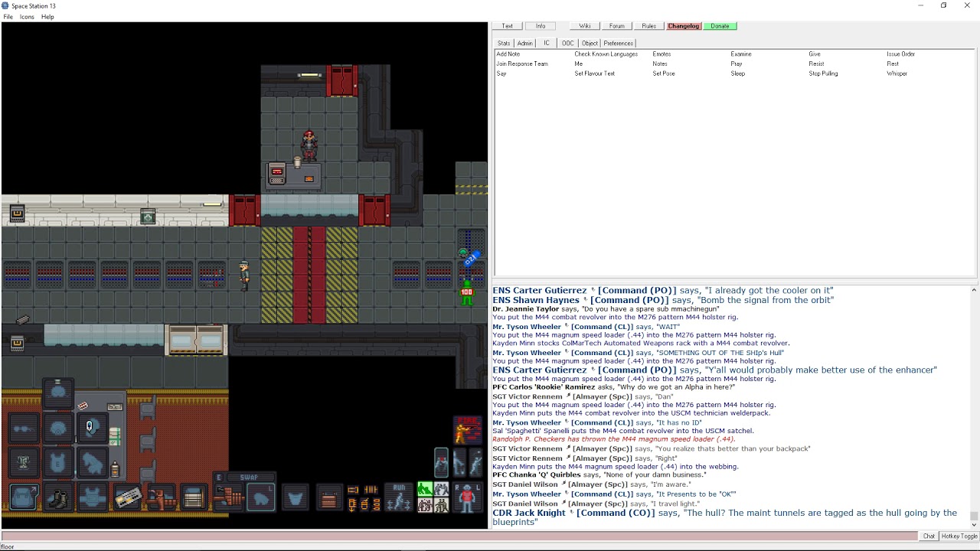This screenshot has height=551, width=980.
Task: Click the Set Flavour Text verb
Action: 595,73
